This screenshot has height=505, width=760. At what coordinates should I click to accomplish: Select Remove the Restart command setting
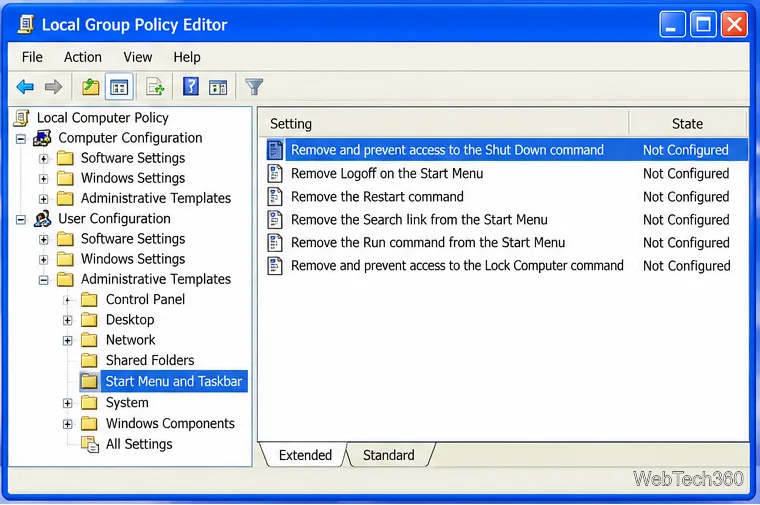(377, 197)
